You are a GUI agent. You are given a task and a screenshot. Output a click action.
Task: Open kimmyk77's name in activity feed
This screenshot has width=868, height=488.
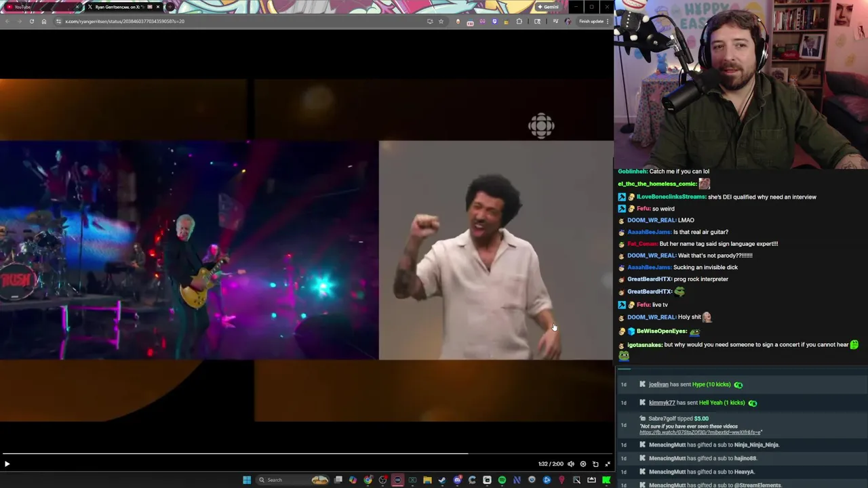coord(662,403)
